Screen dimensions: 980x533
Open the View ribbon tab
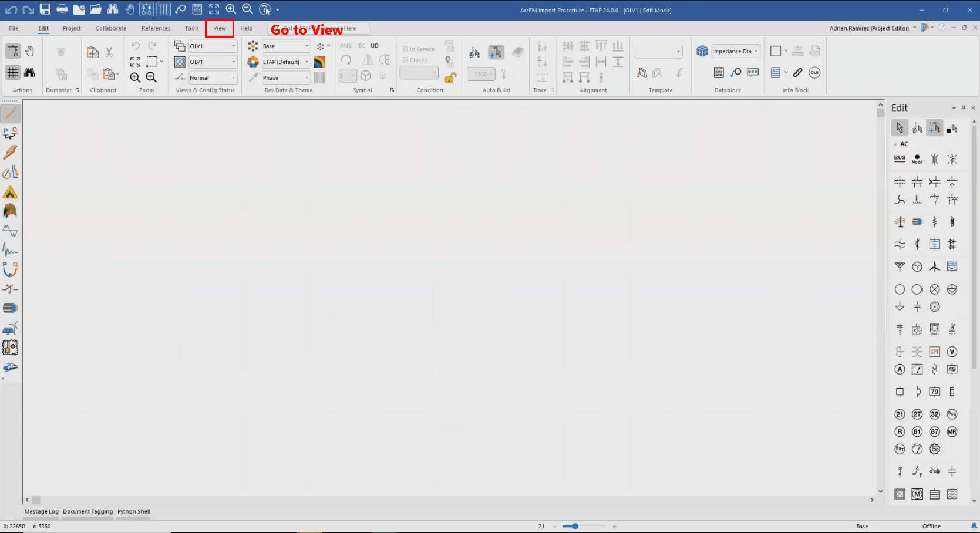tap(220, 28)
